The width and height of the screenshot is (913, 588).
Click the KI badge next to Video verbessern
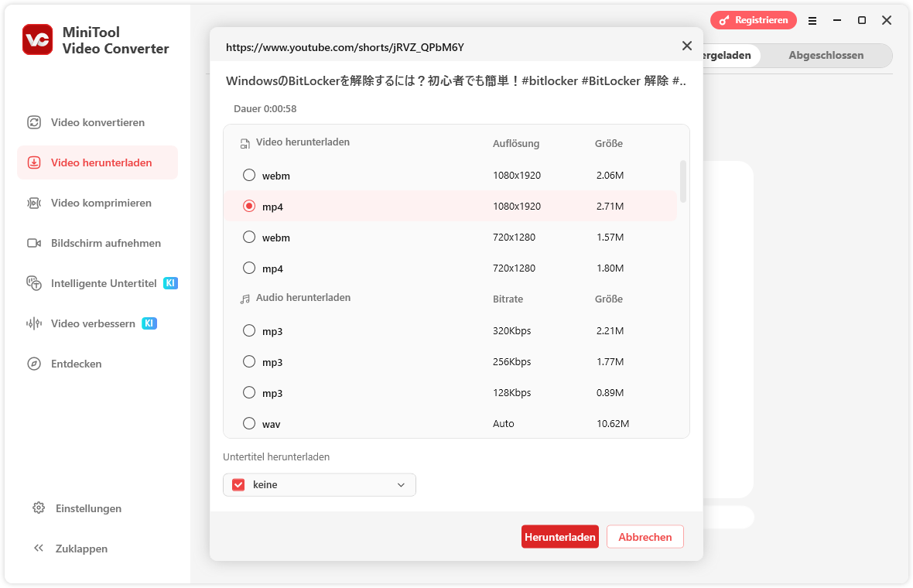point(149,323)
